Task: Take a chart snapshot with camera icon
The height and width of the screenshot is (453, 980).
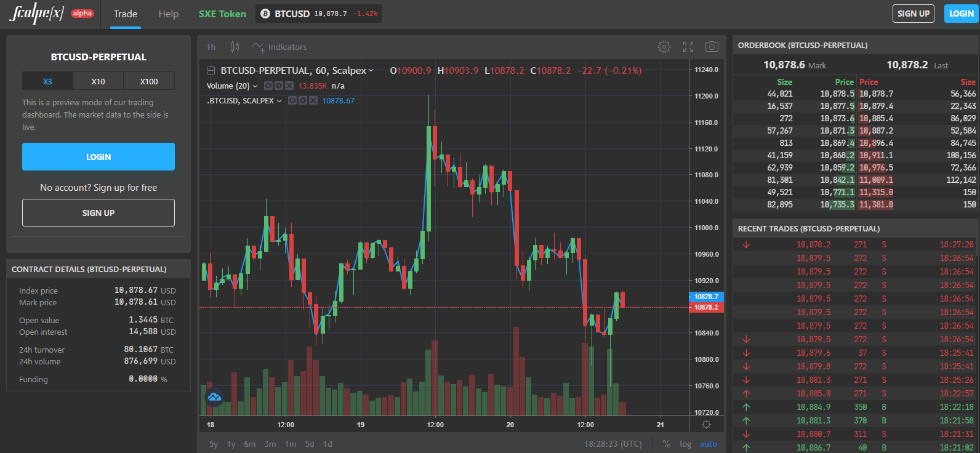Action: pyautogui.click(x=712, y=47)
